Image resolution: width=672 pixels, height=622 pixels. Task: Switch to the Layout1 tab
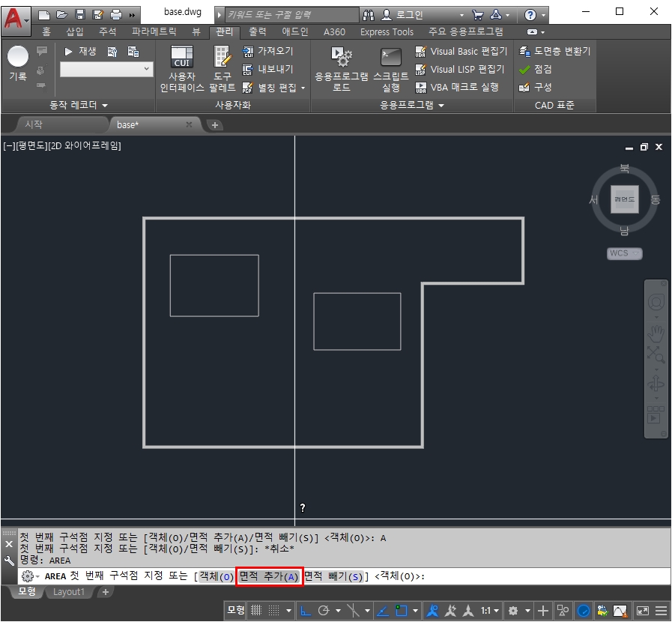coord(69,593)
